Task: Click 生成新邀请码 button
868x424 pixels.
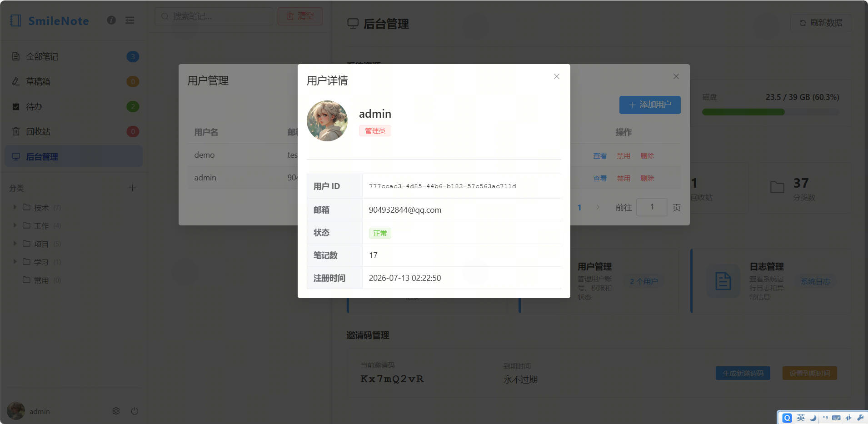Action: [743, 373]
